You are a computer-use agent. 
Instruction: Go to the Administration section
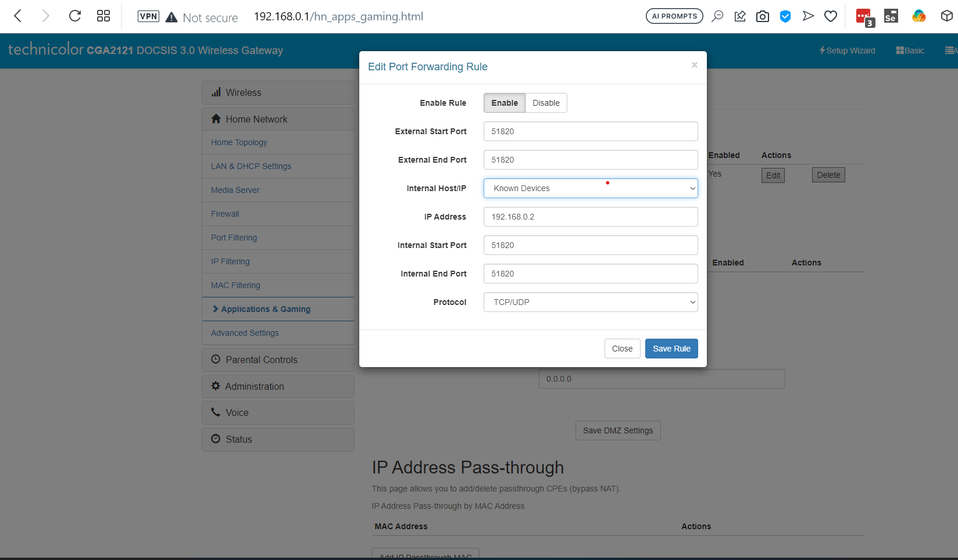pyautogui.click(x=255, y=386)
